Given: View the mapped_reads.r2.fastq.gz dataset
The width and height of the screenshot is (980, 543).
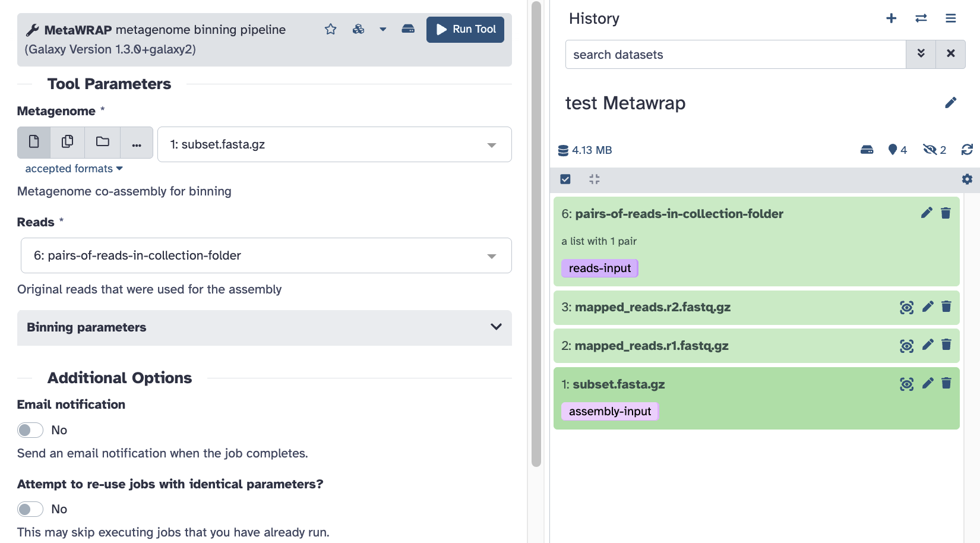Looking at the screenshot, I should [x=906, y=307].
